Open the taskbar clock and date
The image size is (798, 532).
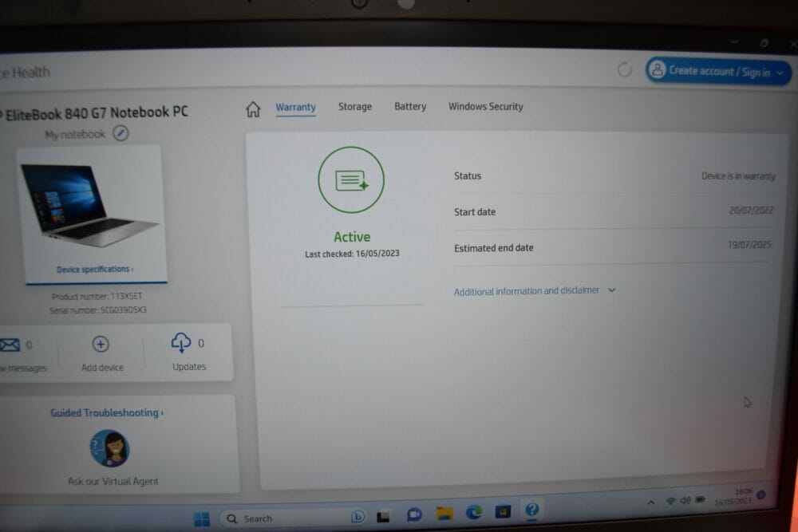tap(733, 496)
